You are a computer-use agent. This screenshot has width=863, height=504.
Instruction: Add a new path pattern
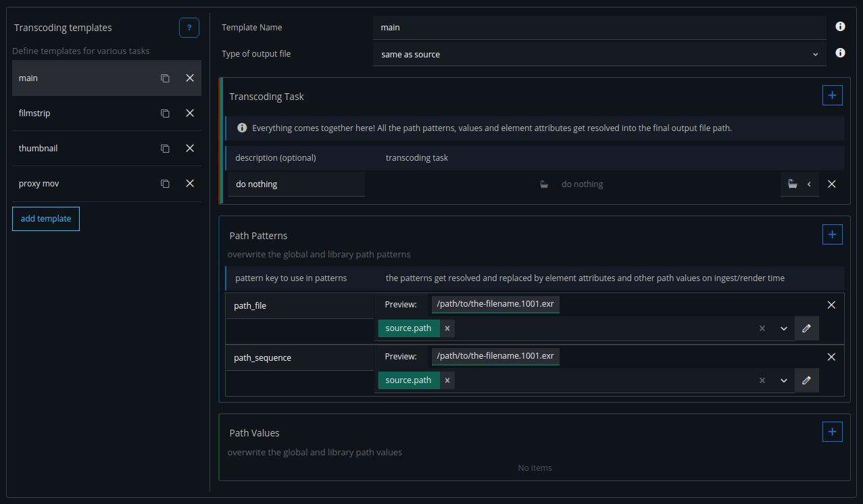pyautogui.click(x=832, y=234)
